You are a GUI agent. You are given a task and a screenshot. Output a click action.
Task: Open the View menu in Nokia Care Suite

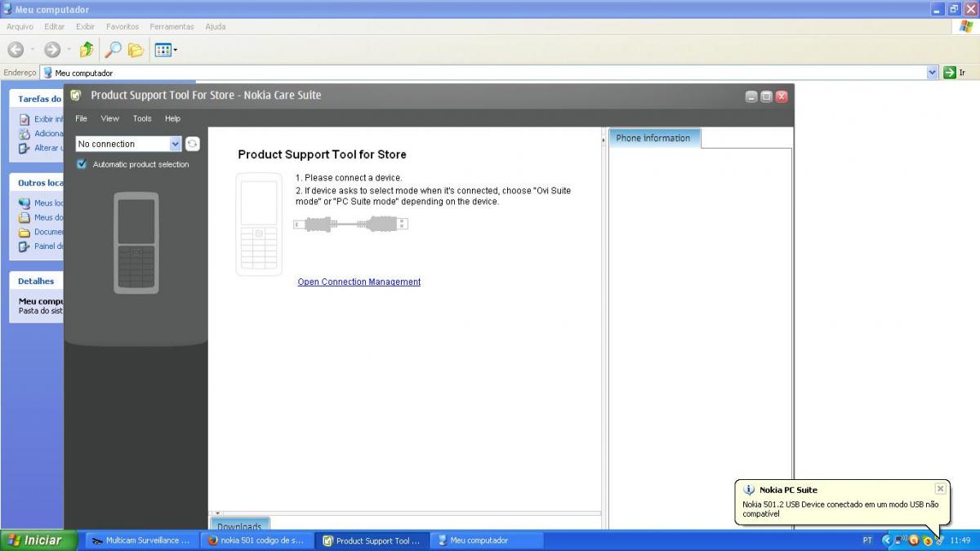click(x=110, y=118)
